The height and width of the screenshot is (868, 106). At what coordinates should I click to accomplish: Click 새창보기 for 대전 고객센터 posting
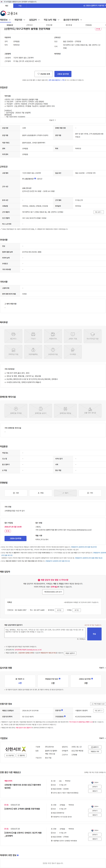click(x=95, y=815)
